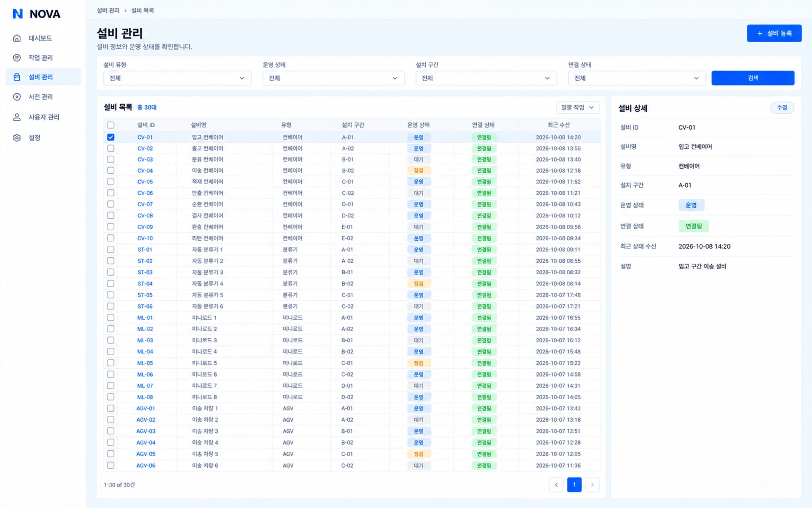Screen dimensions: 812x508
Task: Click page number 1 button
Action: (x=574, y=485)
